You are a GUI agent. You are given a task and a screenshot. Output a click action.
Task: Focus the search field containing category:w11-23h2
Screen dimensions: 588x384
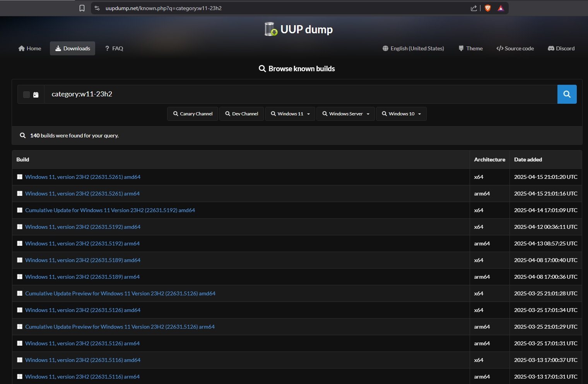[x=301, y=94]
